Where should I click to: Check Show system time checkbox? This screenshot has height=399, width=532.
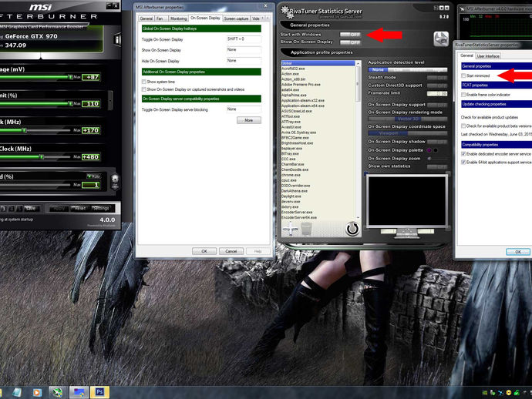click(144, 82)
